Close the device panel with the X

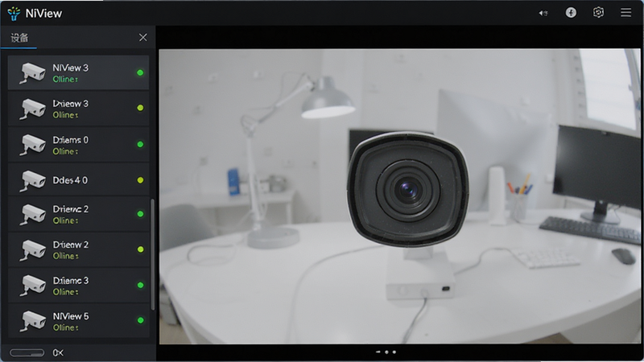(143, 37)
